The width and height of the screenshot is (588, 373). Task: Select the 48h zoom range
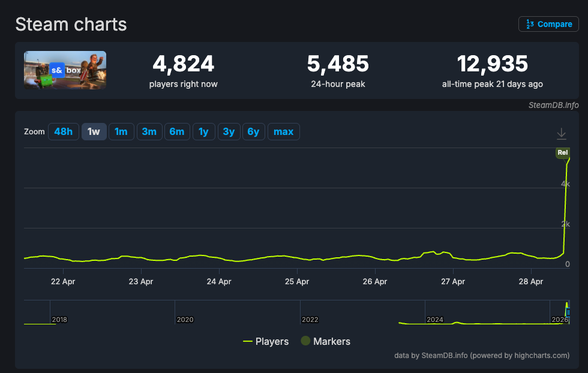tap(64, 131)
